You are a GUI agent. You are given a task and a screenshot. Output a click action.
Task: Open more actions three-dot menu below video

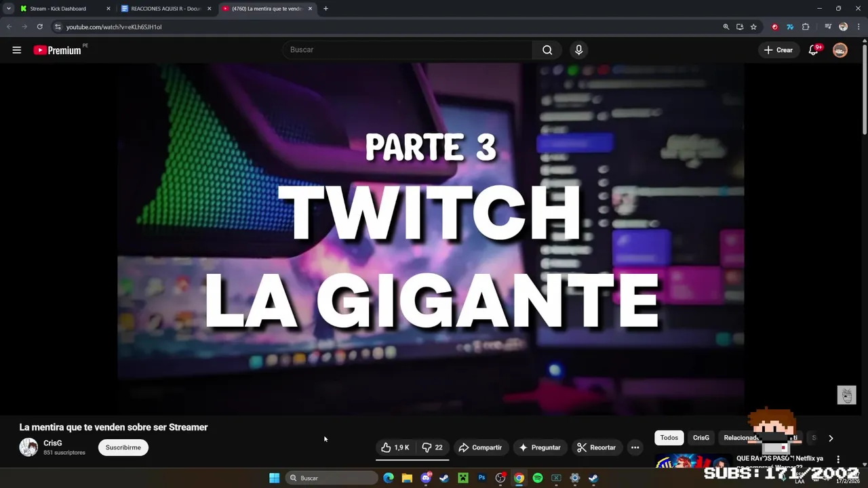pyautogui.click(x=635, y=447)
